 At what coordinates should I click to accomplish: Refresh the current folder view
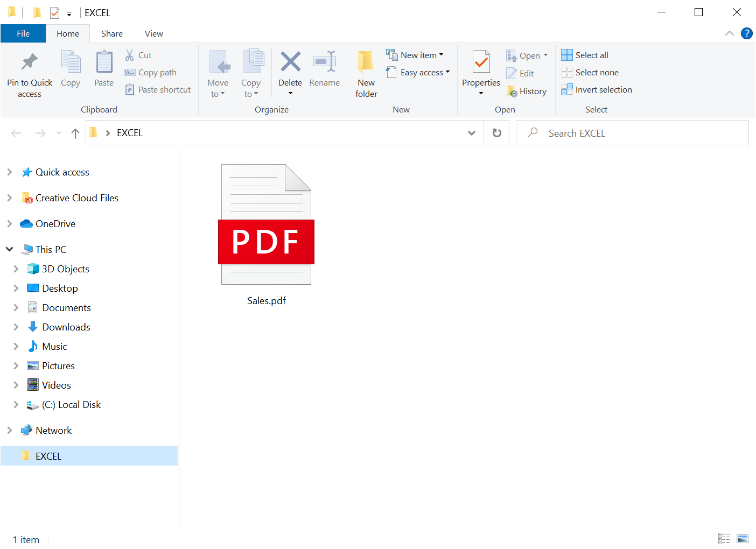(x=496, y=132)
